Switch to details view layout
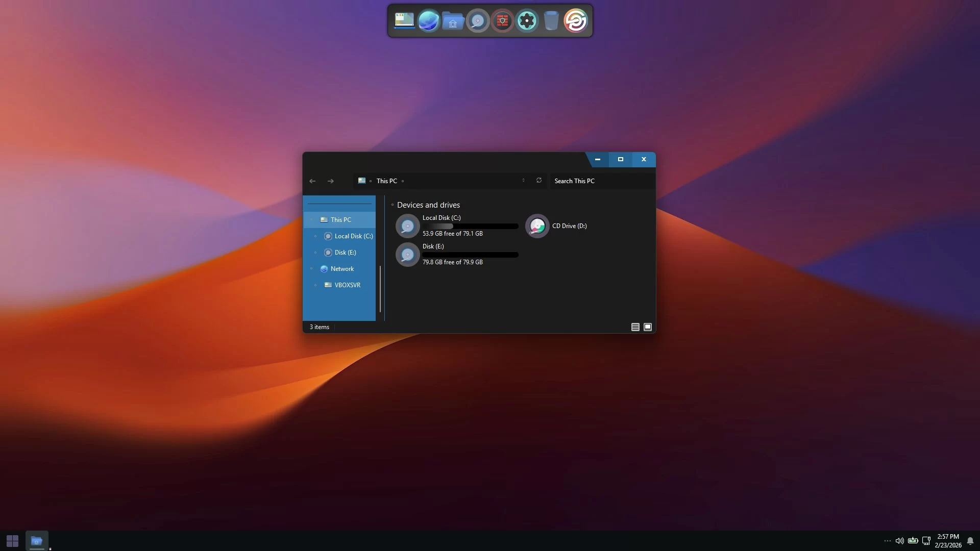980x551 pixels. pyautogui.click(x=635, y=327)
